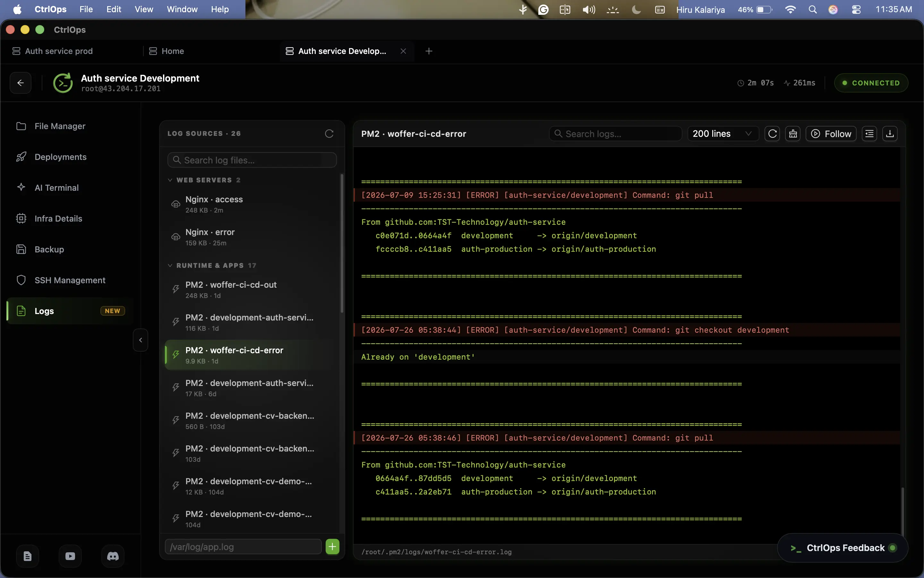Refresh the log sources list
Viewport: 924px width, 578px height.
pyautogui.click(x=329, y=133)
